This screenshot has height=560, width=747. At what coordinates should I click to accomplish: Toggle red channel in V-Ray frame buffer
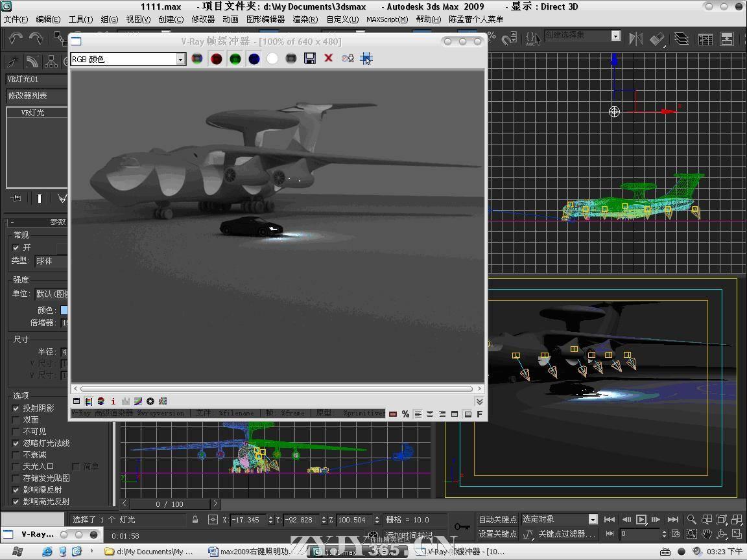[x=217, y=58]
